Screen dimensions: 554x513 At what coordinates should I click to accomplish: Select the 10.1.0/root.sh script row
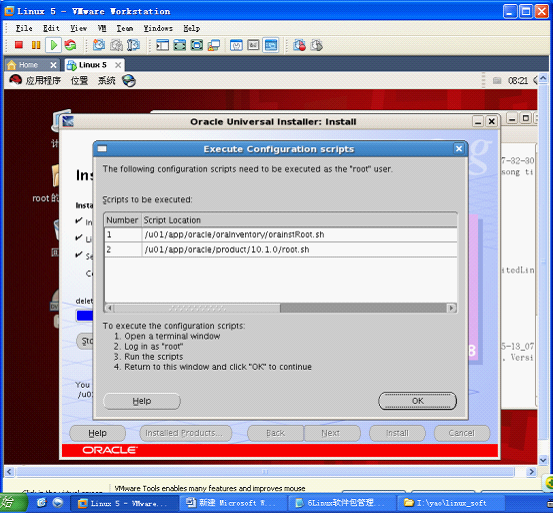[x=281, y=249]
